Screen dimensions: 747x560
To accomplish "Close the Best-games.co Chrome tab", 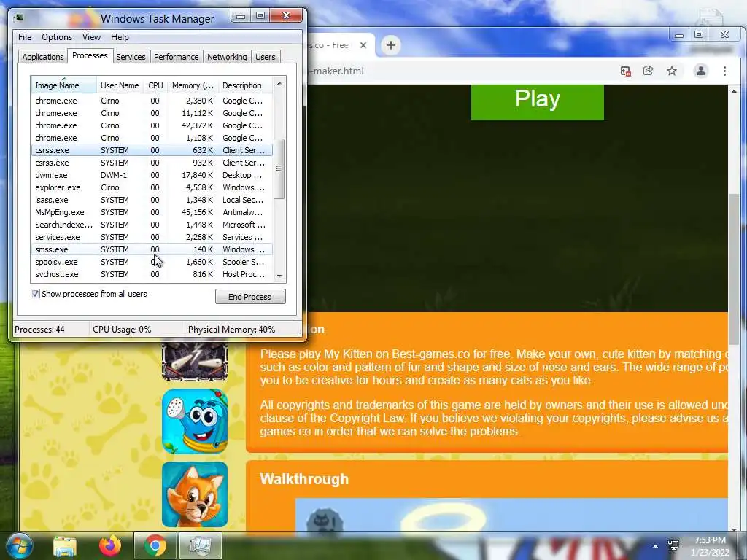I will point(363,45).
